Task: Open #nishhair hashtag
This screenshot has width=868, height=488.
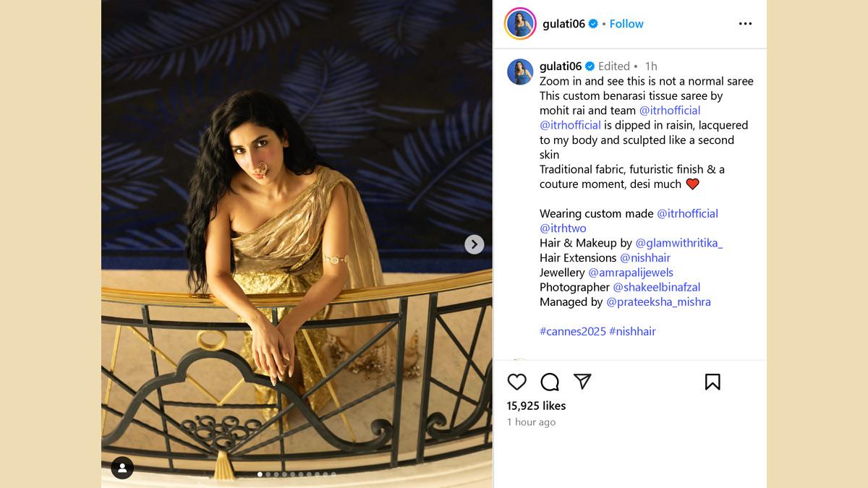Action: [x=633, y=331]
